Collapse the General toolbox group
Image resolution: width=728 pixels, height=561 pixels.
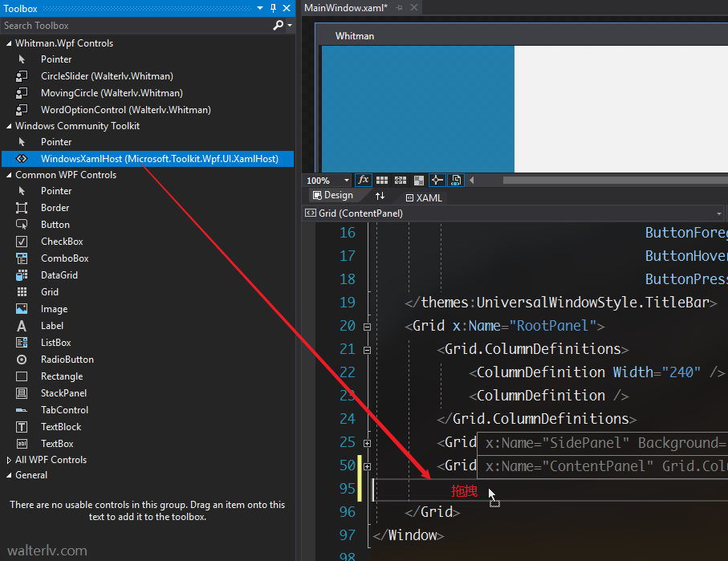pyautogui.click(x=8, y=476)
